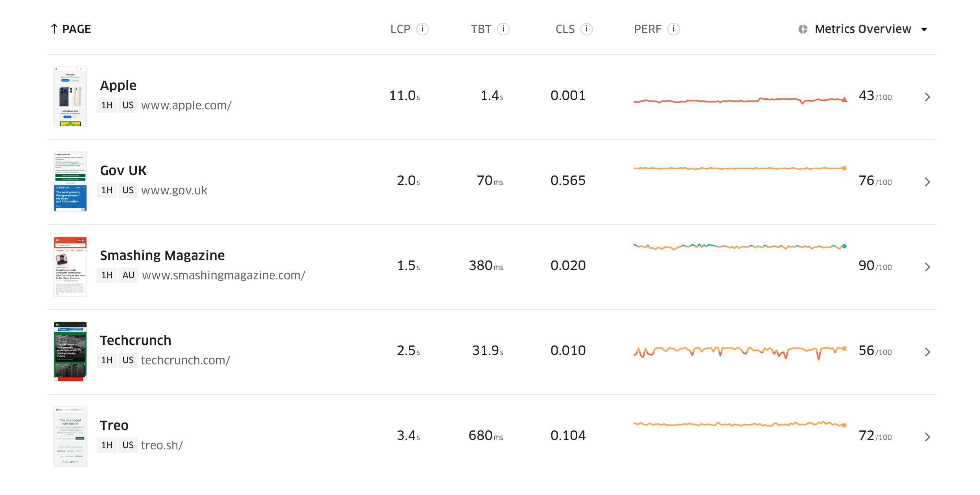Click the LCP info icon
980x495 pixels.
click(422, 29)
